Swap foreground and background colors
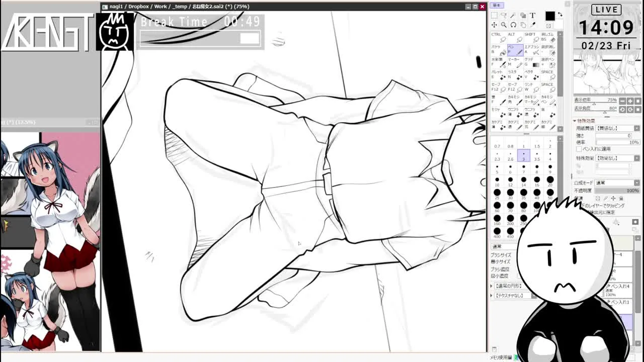This screenshot has height=362, width=644. [560, 15]
